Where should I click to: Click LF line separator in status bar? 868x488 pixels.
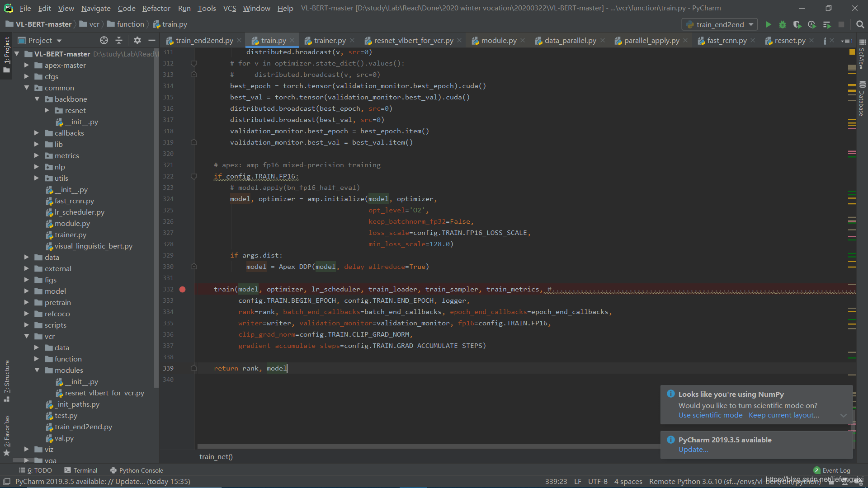(x=577, y=482)
